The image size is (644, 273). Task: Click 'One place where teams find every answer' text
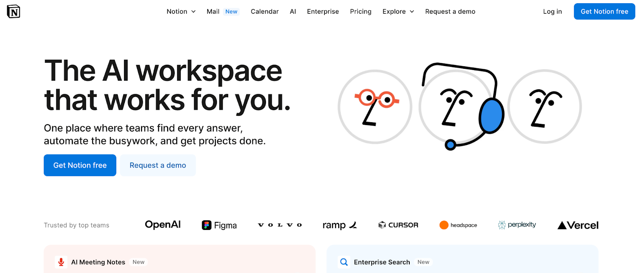point(143,128)
